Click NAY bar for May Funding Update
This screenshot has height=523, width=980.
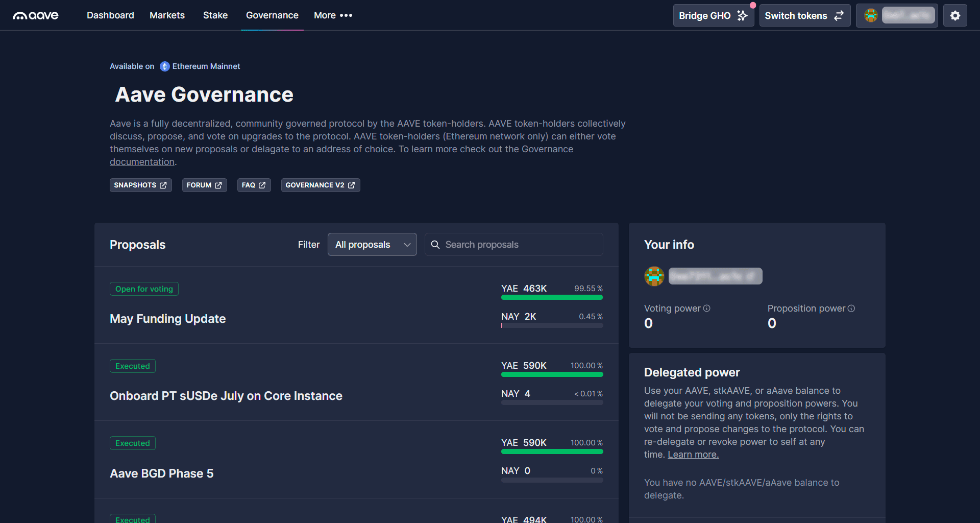click(552, 325)
